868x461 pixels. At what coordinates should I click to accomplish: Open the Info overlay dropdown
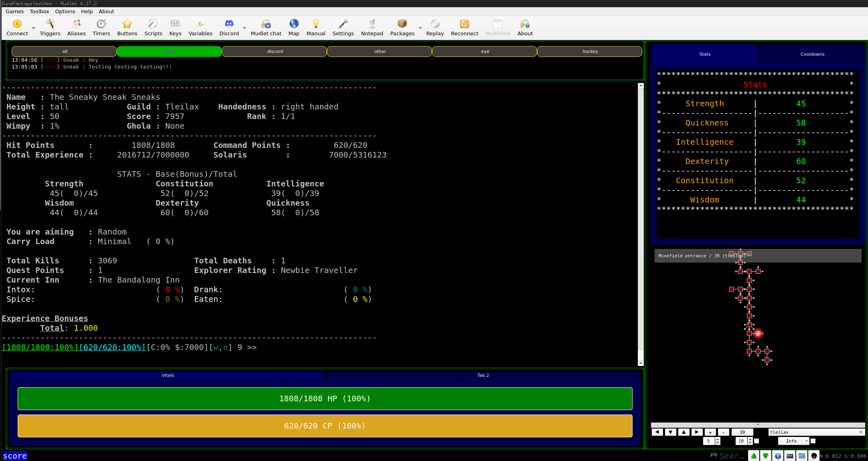coord(794,441)
